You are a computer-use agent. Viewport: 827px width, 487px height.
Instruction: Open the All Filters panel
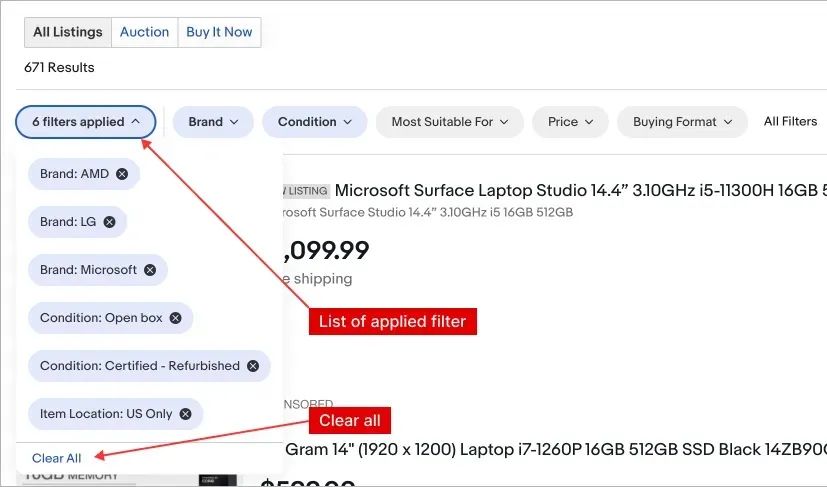[790, 122]
